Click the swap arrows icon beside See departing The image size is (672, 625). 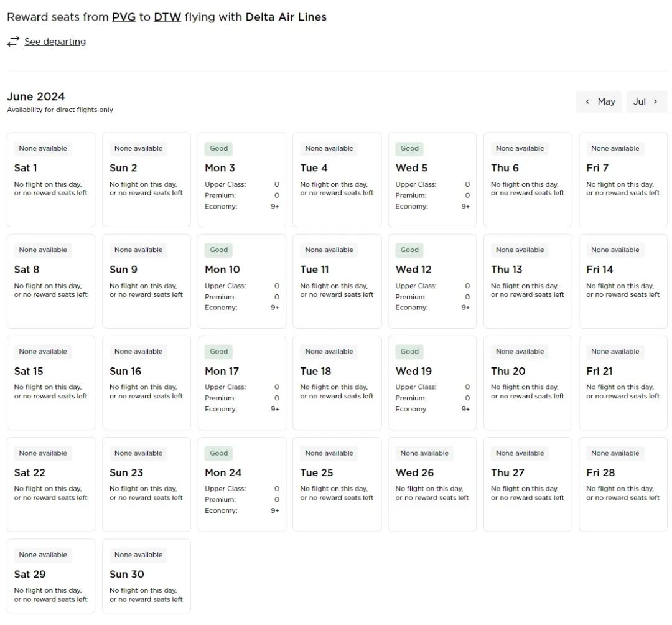(13, 42)
